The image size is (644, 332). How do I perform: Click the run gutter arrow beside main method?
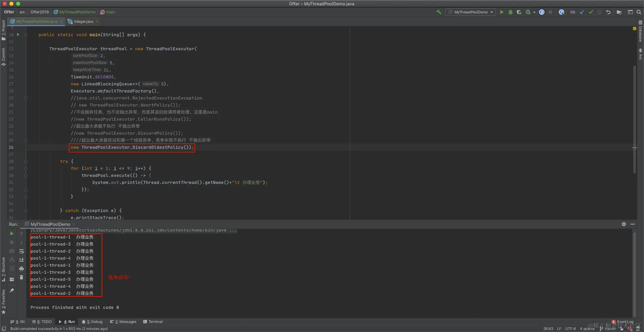[18, 35]
